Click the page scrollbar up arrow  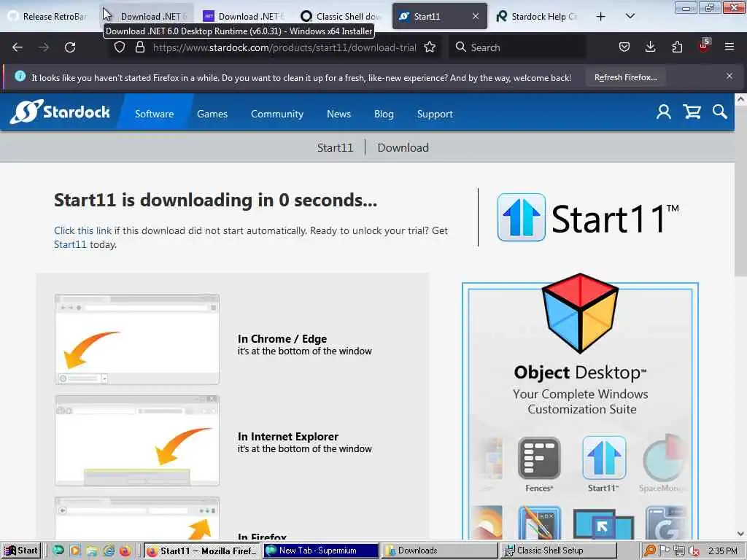740,99
